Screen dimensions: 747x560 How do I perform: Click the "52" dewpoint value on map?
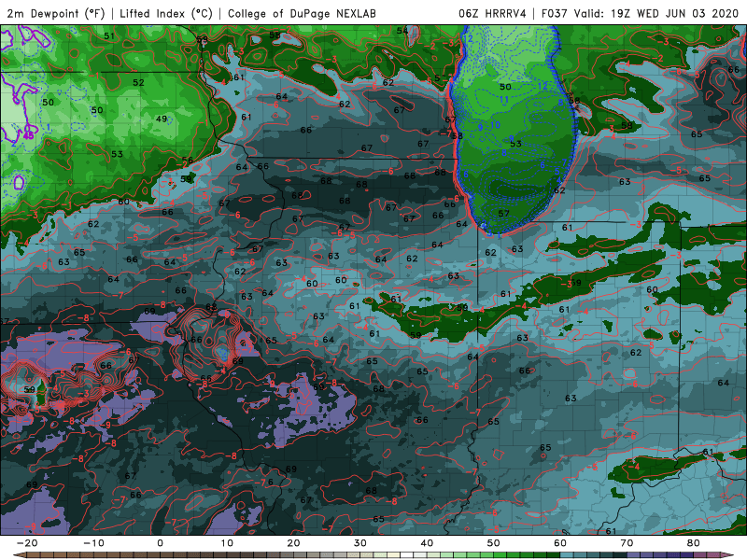point(138,82)
